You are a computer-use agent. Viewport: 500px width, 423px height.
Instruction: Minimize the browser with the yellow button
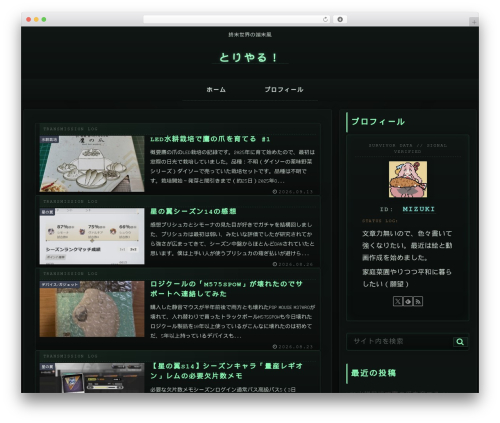(36, 19)
